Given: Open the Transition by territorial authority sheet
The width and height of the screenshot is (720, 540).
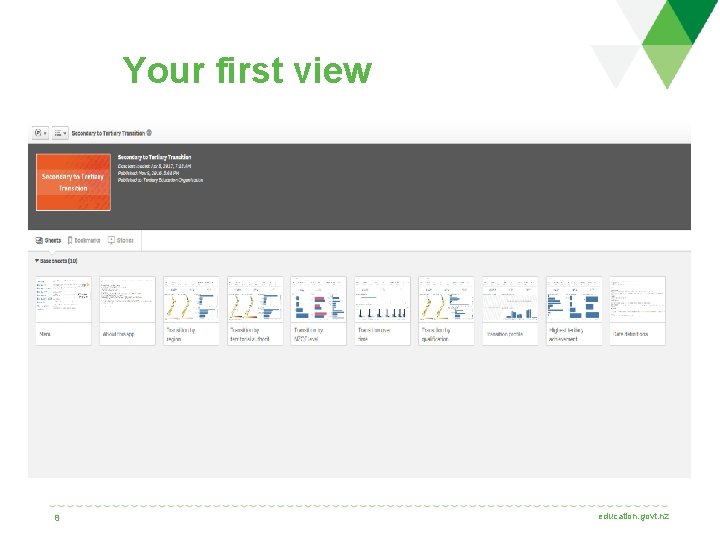Looking at the screenshot, I should pos(255,310).
